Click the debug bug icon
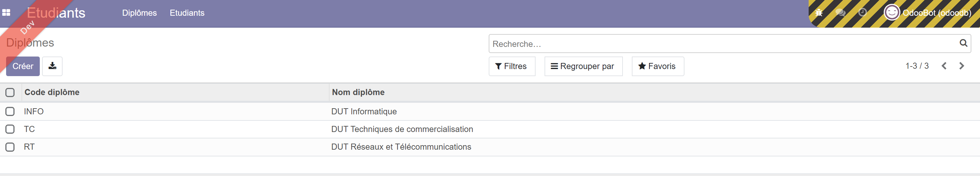Screen dimensions: 980x176 819,13
